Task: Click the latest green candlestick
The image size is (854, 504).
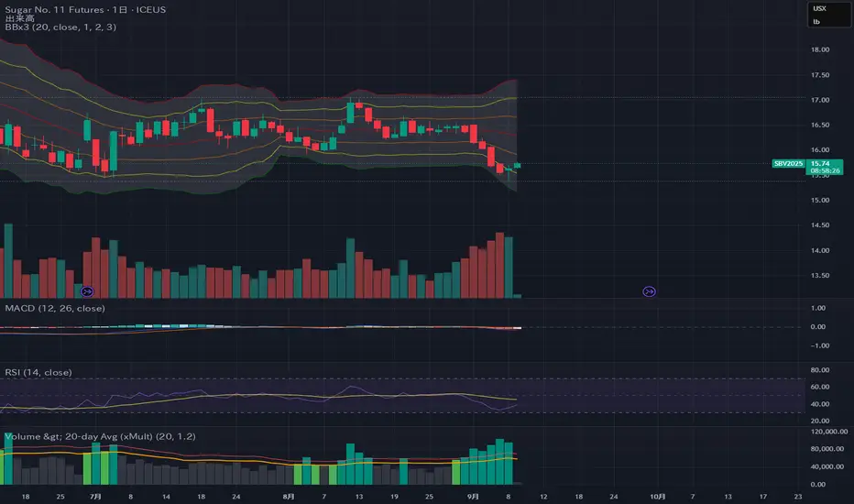Action: (x=518, y=165)
